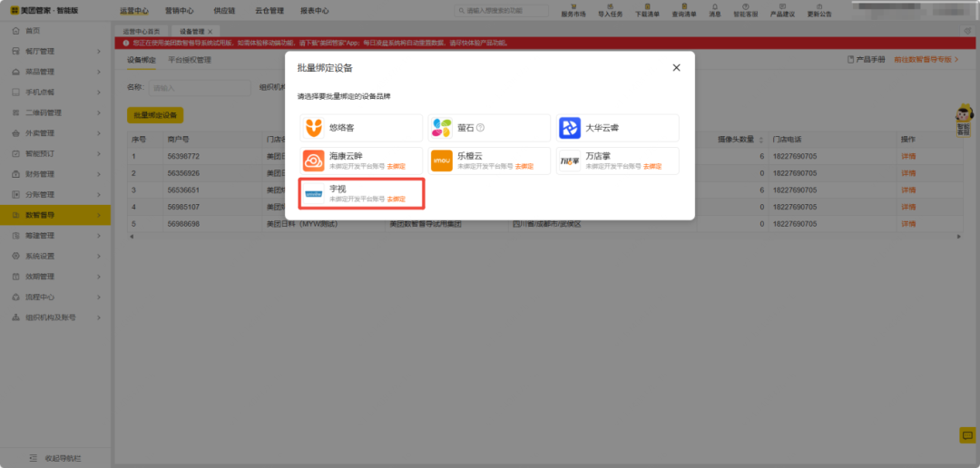Open 报表中心 top menu

[x=314, y=11]
